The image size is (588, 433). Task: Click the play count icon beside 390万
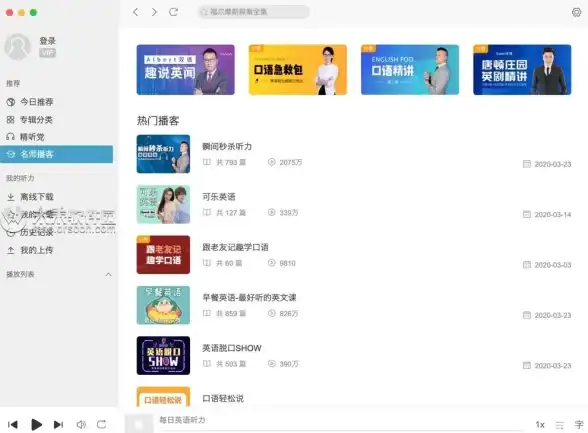(272, 364)
